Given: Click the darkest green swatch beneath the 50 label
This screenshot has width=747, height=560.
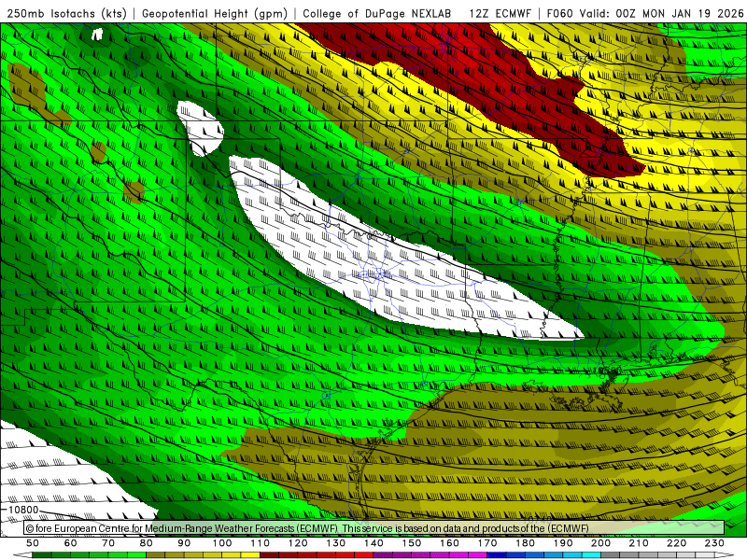Looking at the screenshot, I should tap(42, 555).
